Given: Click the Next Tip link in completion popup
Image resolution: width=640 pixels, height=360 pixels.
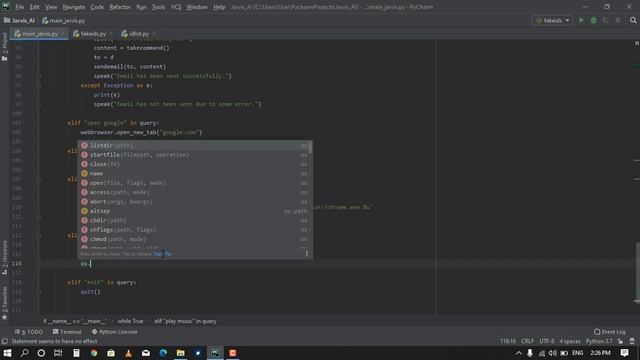Looking at the screenshot, I should coord(162,254).
